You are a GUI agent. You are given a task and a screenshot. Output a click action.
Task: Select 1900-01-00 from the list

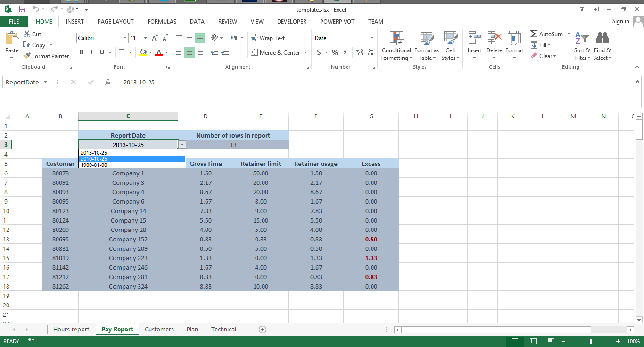[x=132, y=165]
